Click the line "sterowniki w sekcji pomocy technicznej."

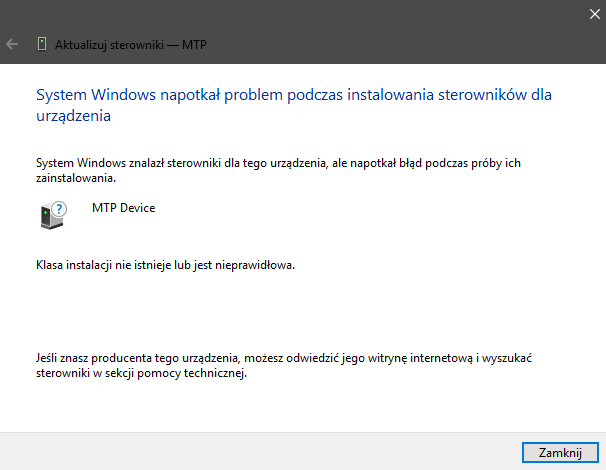(140, 374)
